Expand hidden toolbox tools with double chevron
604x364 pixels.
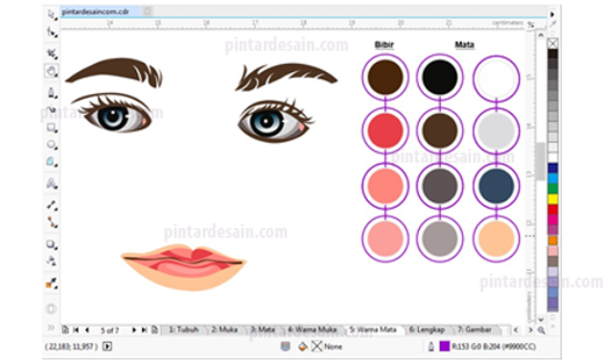coord(51,328)
